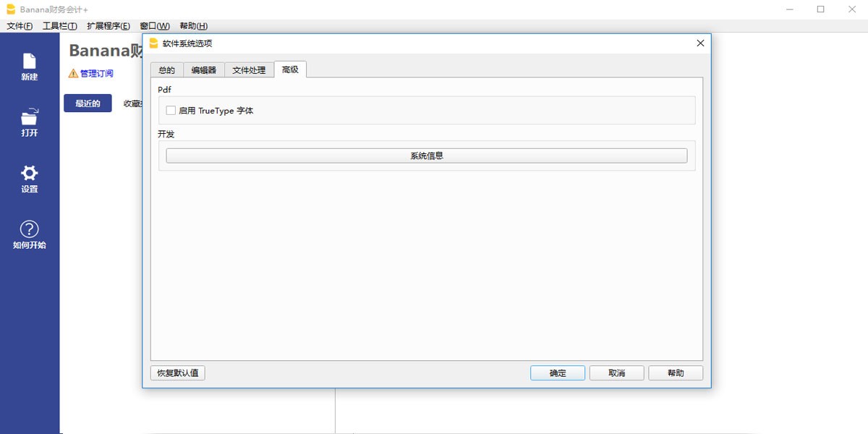The height and width of the screenshot is (434, 868).
Task: Open the 打开 (Open) folder icon in sidebar
Action: point(29,118)
